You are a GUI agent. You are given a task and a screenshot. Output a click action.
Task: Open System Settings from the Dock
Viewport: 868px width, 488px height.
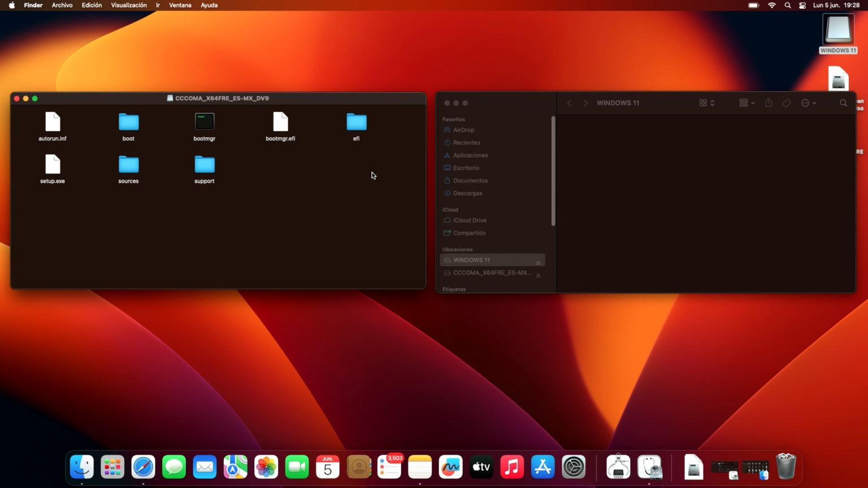pos(574,467)
